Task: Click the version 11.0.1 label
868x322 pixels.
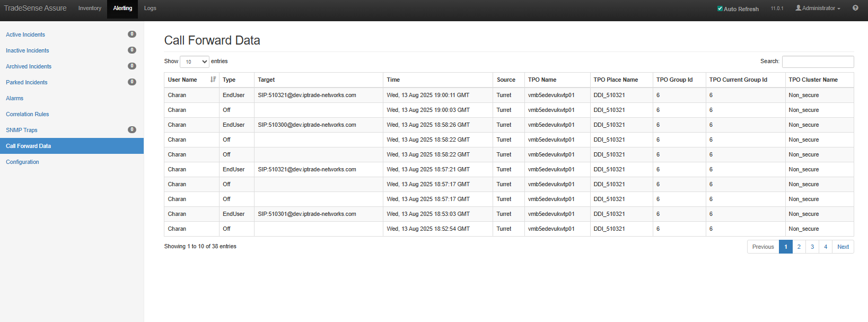Action: [x=777, y=8]
